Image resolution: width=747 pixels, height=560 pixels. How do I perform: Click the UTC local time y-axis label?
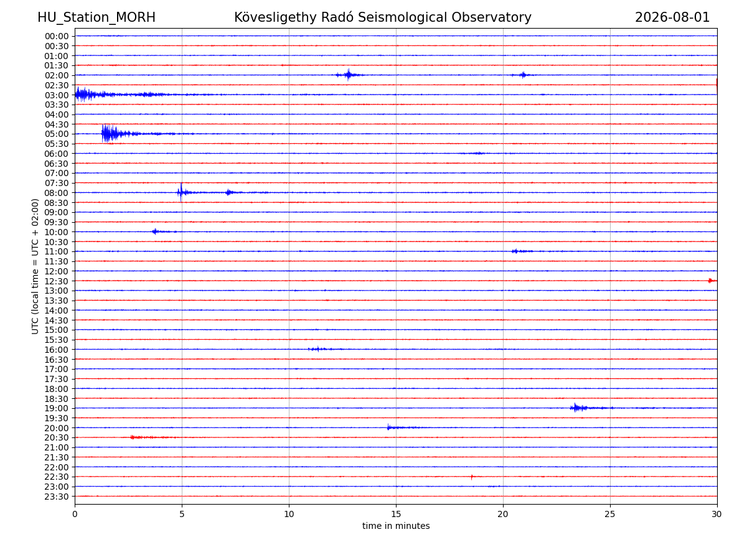[35, 266]
